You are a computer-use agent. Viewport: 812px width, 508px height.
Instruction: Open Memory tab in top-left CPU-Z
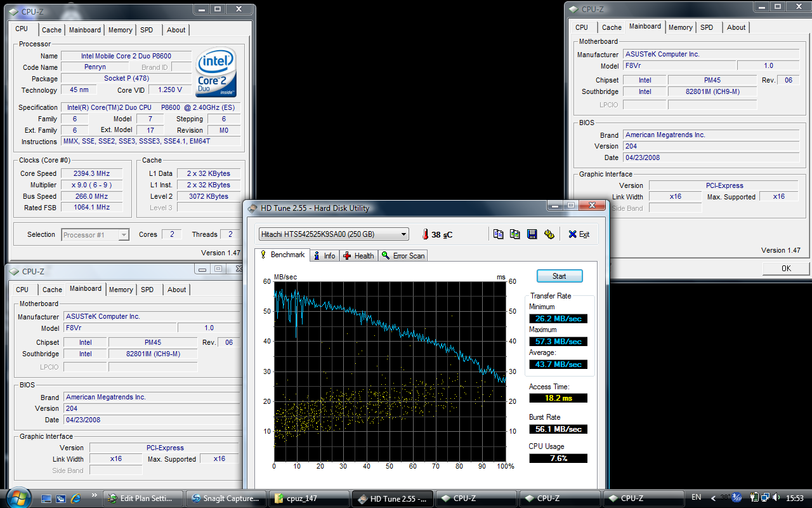pos(121,30)
